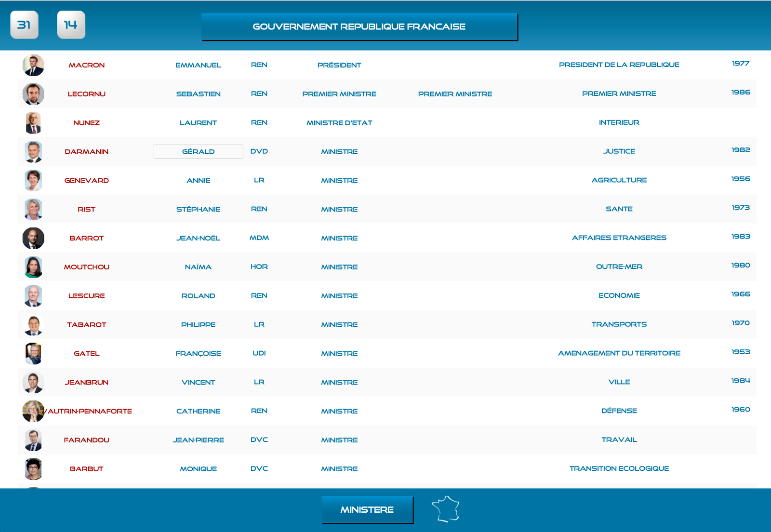Select birth year 1977 for Macron
This screenshot has width=771, height=532.
pyautogui.click(x=740, y=64)
